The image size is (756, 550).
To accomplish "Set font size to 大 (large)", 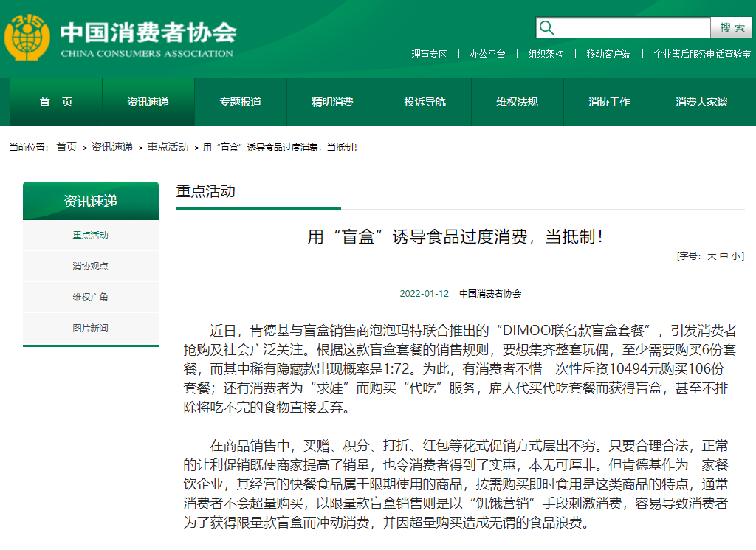I will [x=712, y=256].
